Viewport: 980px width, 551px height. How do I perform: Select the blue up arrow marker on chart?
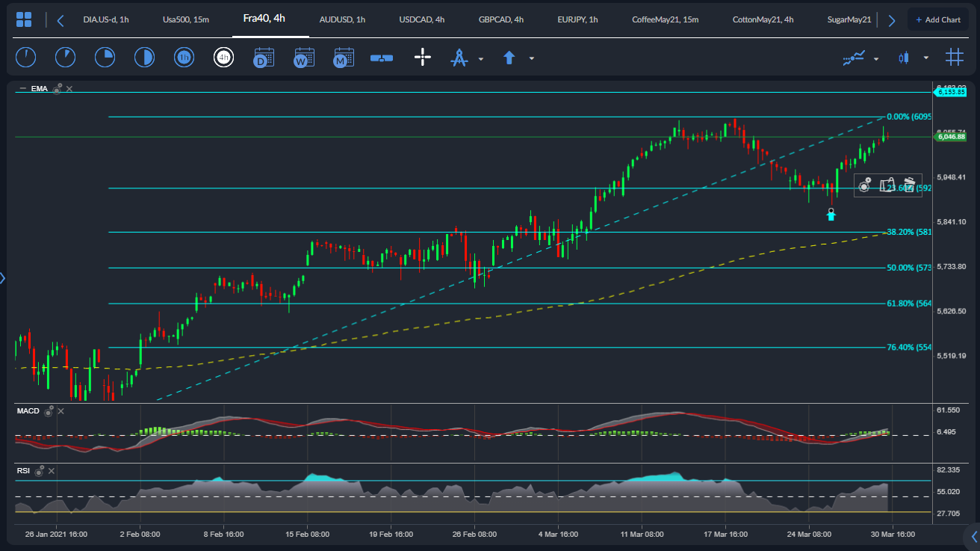831,215
